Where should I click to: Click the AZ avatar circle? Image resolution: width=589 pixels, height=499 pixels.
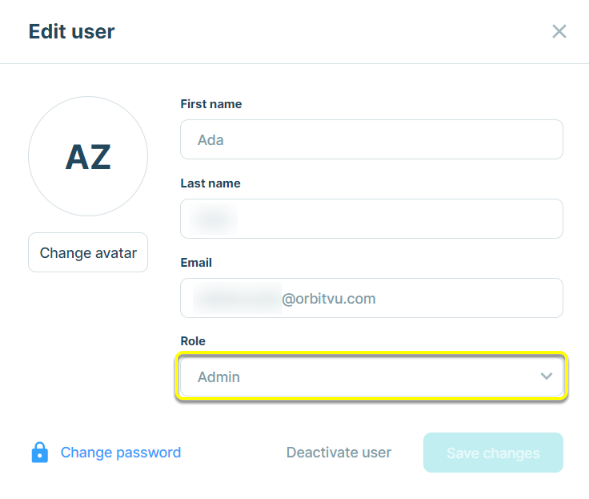pos(88,156)
